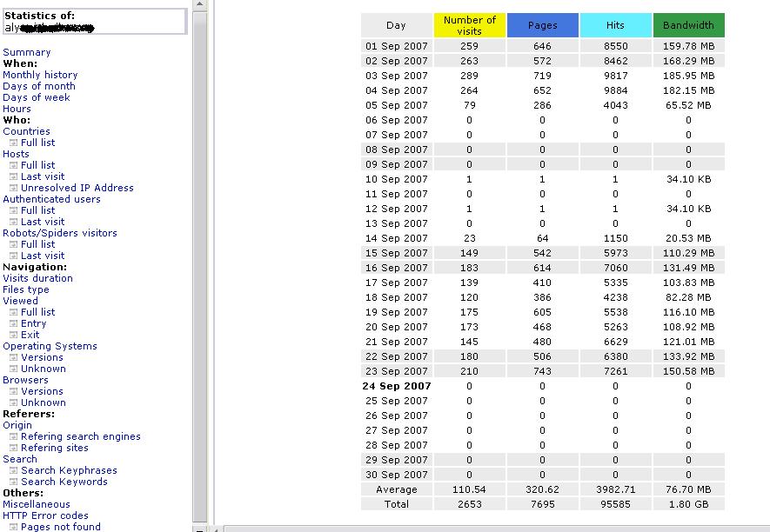Click the icon beside Unresolved IP Address
Screen dimensions: 770x532
[14, 188]
